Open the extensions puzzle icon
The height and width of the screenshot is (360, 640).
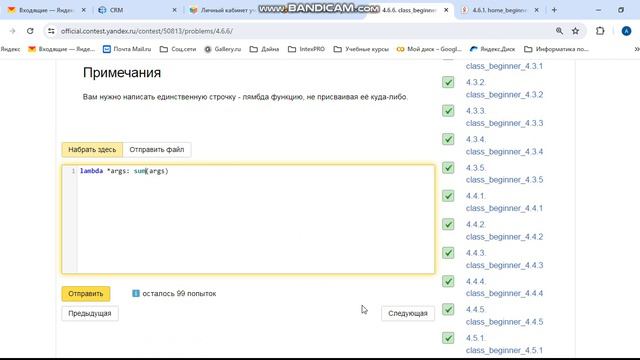pos(600,31)
